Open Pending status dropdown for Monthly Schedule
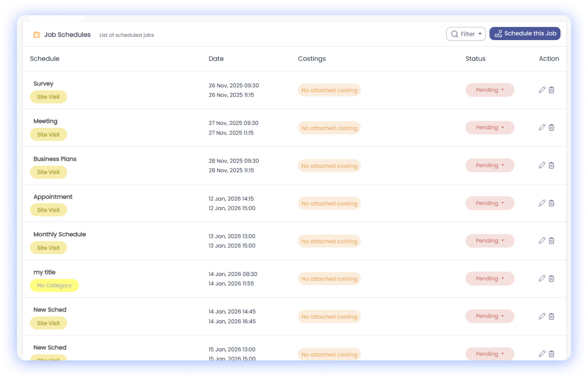 tap(490, 241)
